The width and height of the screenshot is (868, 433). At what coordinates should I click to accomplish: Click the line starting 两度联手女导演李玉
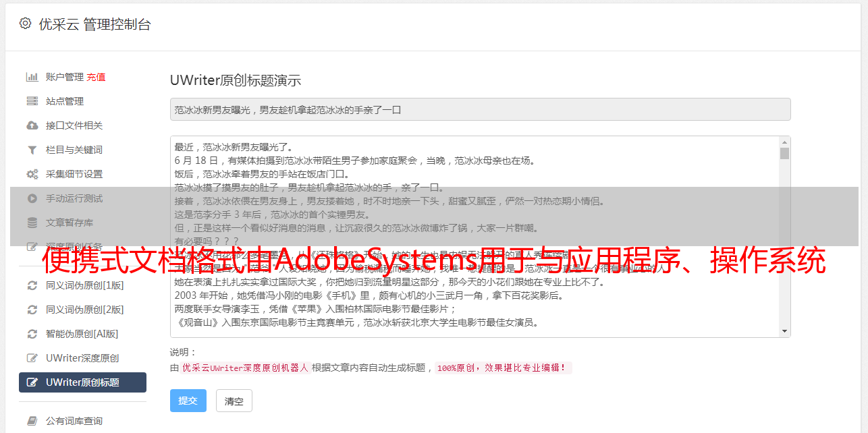(x=316, y=309)
